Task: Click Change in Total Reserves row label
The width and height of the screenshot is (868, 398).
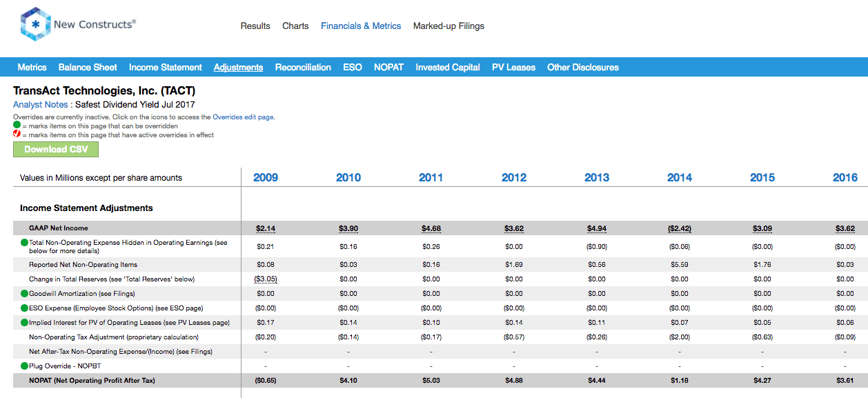Action: click(112, 279)
